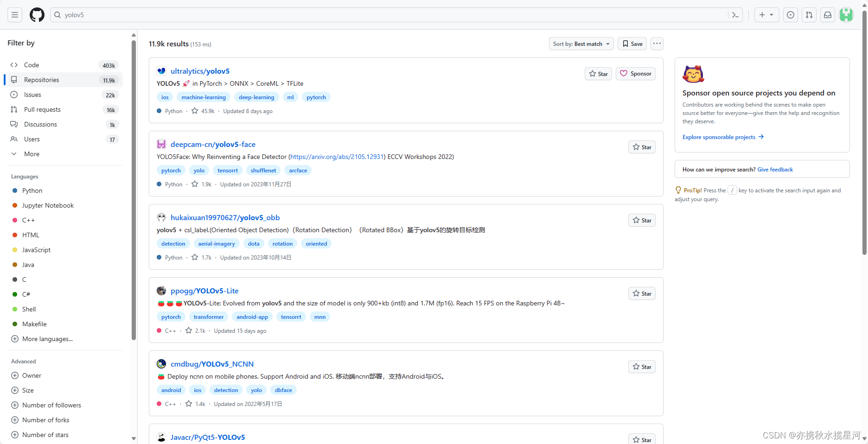Click star count icon for YOLOv5-Lite
This screenshot has height=444, width=868.
coord(189,330)
